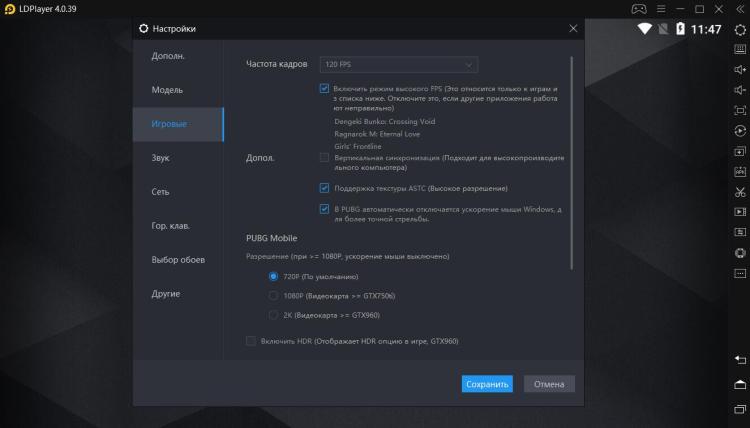750x428 pixels.
Task: Enable vertical synchronization checkbox
Action: coord(324,157)
